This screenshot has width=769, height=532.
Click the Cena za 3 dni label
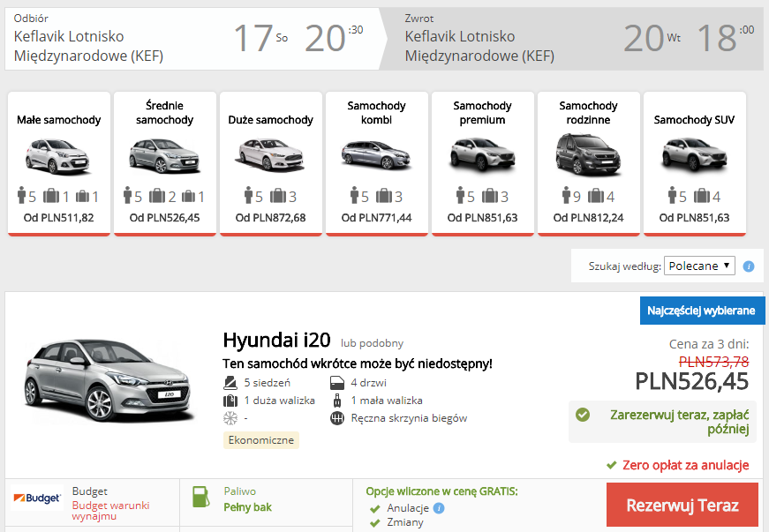click(x=709, y=344)
